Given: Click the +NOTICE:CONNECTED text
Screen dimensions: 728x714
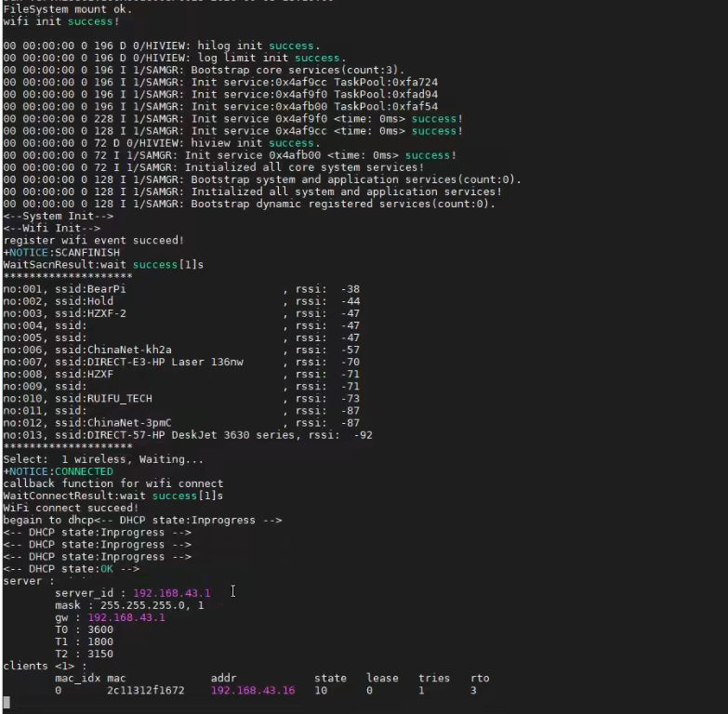Looking at the screenshot, I should point(58,471).
